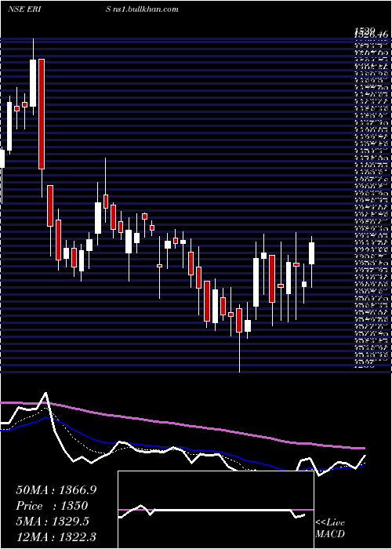The image size is (392, 549).
Task: Open the <<Live MACD link
Action: point(330,529)
